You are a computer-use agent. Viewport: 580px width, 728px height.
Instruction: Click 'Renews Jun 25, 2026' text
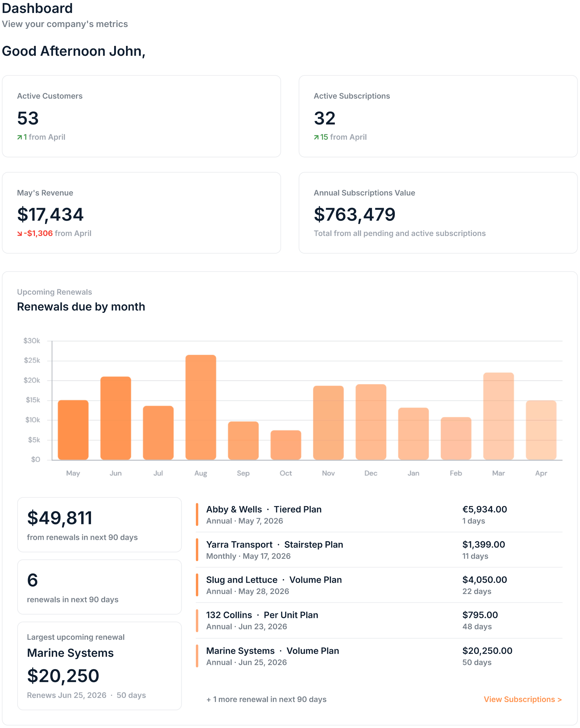pos(67,695)
